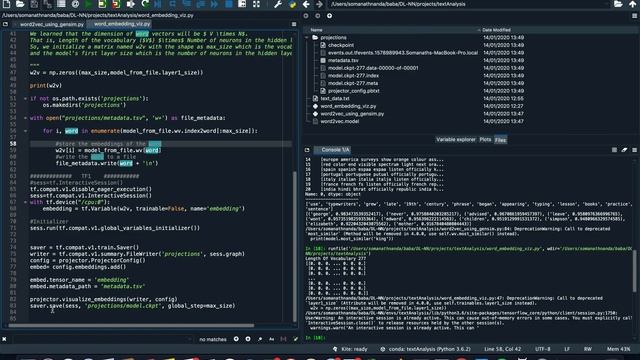Screen dimensions: 640x360
Task: Go forward to next cursor position
Action: point(319,4)
